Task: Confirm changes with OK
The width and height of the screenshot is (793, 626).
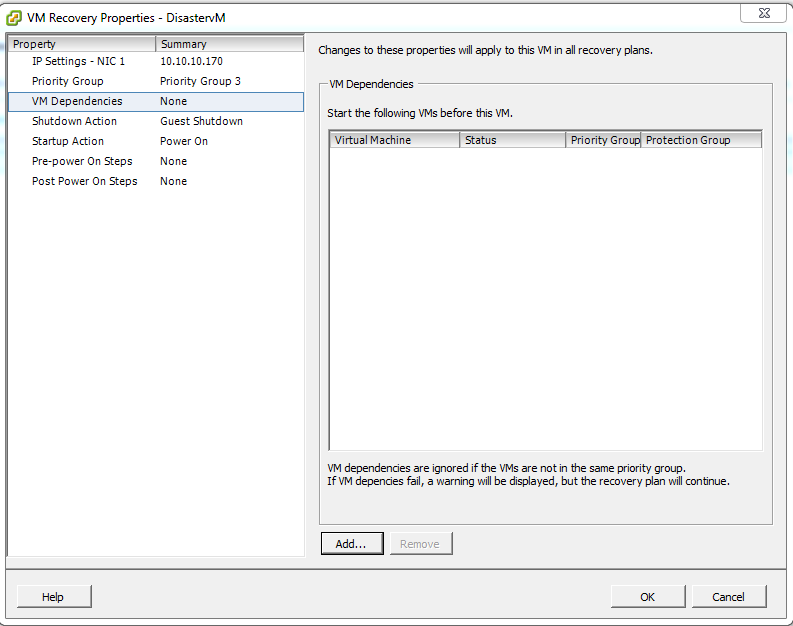Action: click(x=648, y=597)
